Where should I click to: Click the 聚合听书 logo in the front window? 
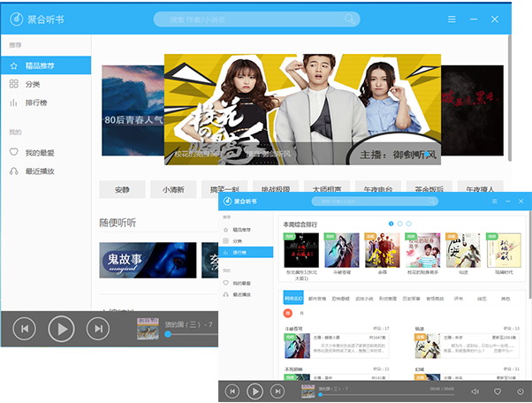tap(239, 201)
